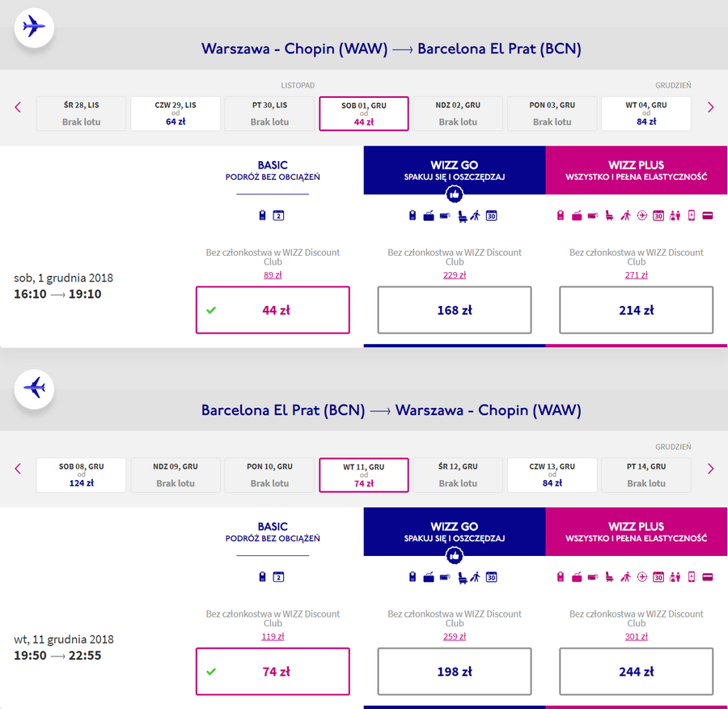Click the thumbs-up icon in return WIZZ GO
This screenshot has height=709, width=728.
coord(454,556)
